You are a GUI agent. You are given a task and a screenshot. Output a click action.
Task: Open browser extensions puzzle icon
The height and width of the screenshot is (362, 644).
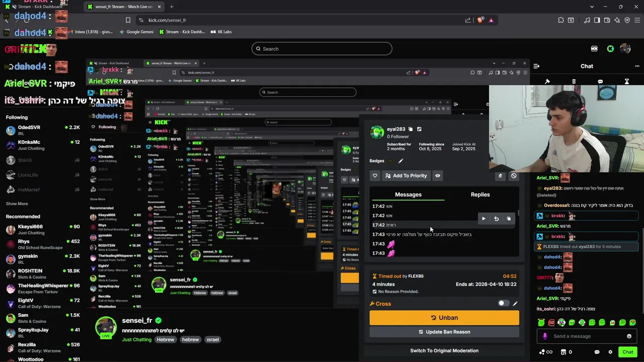pyautogui.click(x=560, y=20)
